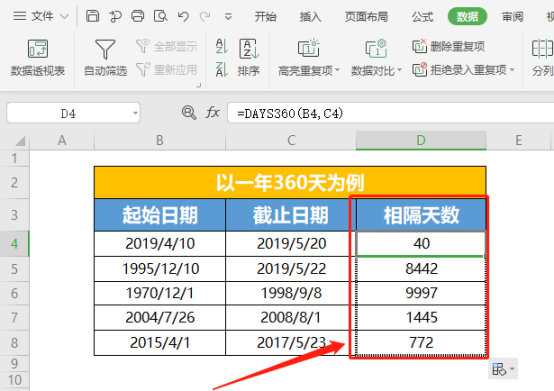
Task: Sort descending Z to A icon
Action: click(x=222, y=69)
